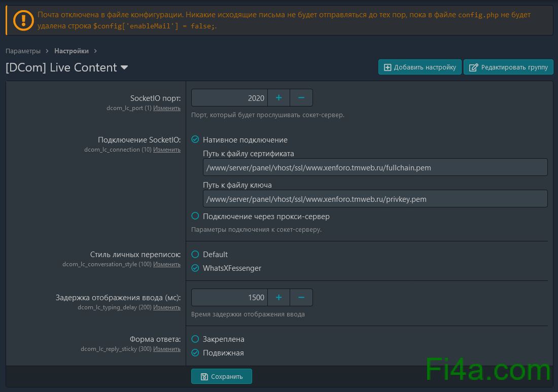Increase the SocketIO port value with plus

click(278, 98)
